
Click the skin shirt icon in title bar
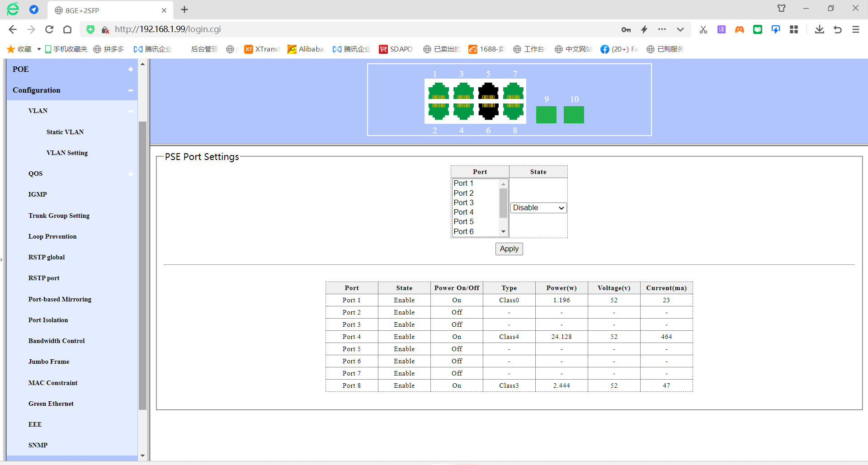781,8
